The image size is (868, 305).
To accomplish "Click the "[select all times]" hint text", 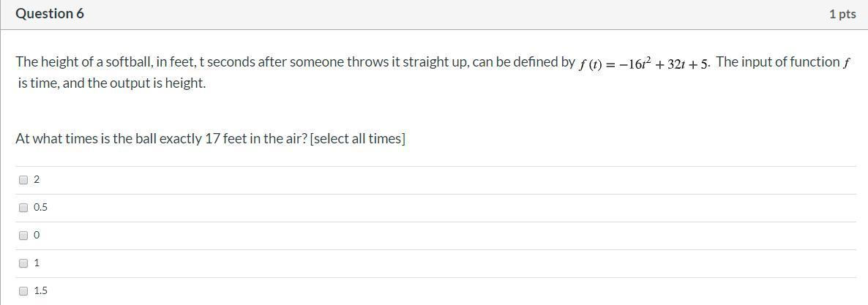I will click(x=357, y=139).
